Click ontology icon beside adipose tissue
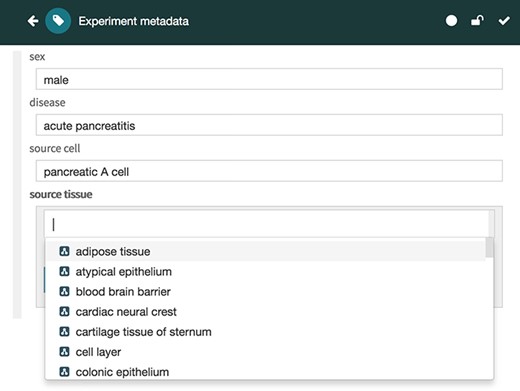The width and height of the screenshot is (520, 391). click(64, 251)
